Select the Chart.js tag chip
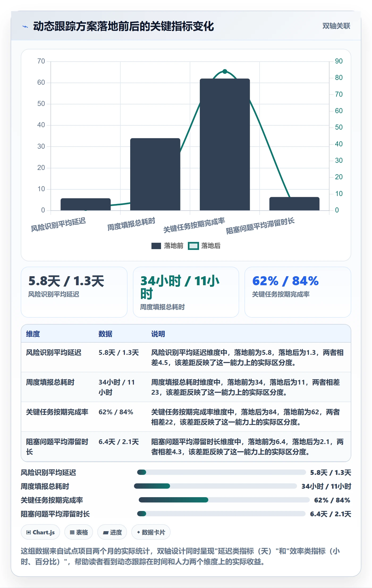Screen dimensions: 372x588 pos(40,532)
